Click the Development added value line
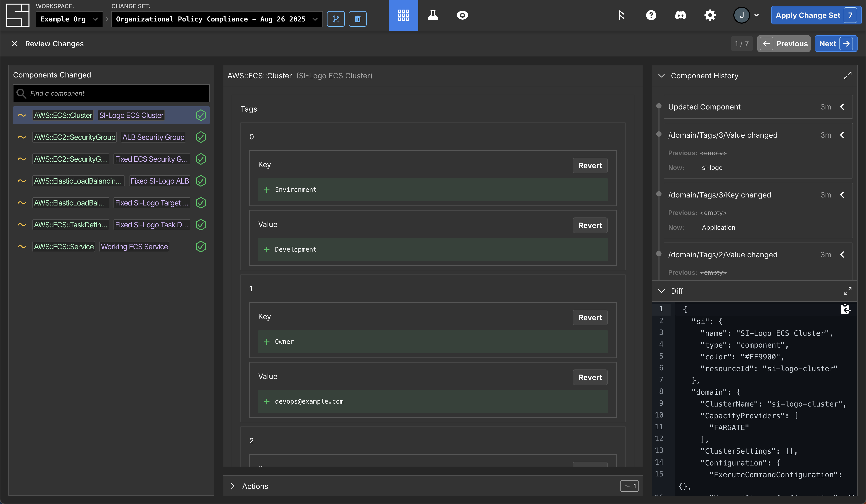866x504 pixels. coord(433,249)
